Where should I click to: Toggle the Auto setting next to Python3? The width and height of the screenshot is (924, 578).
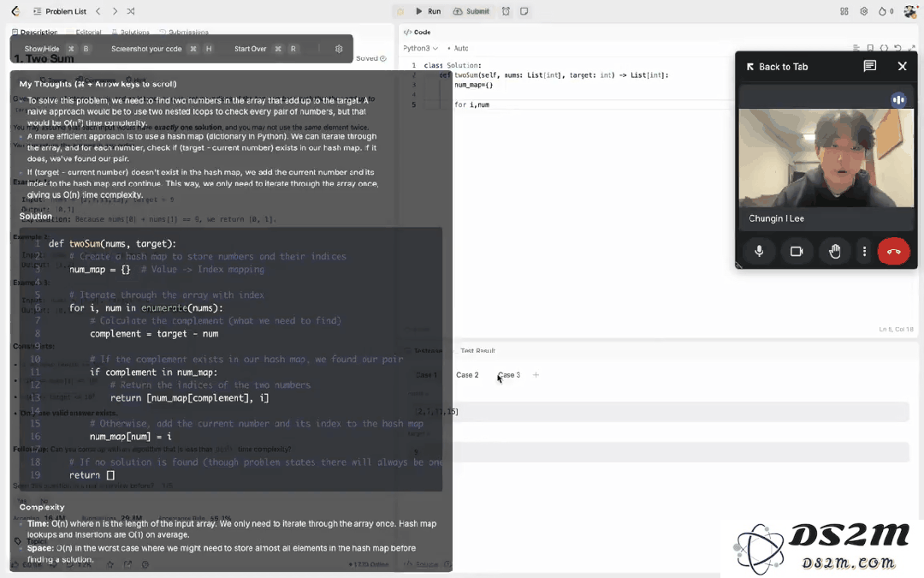click(459, 48)
